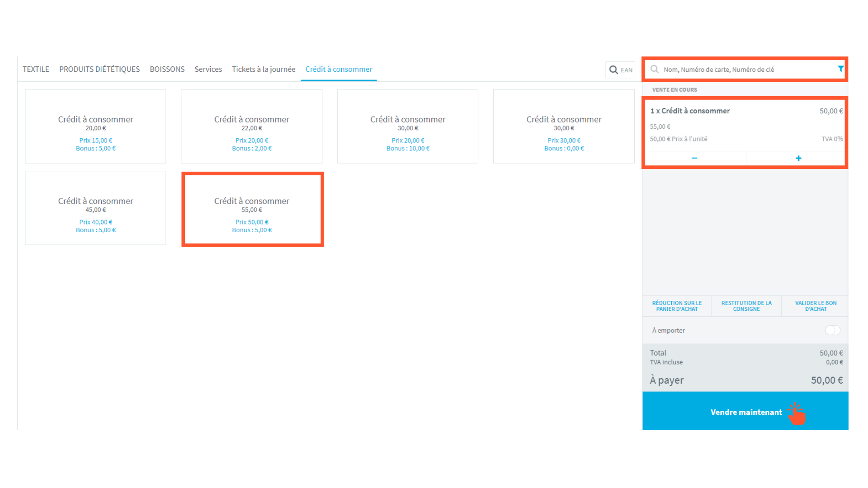Click the VENTE EN COURS header
Screen dimensions: 868x488
click(x=675, y=89)
